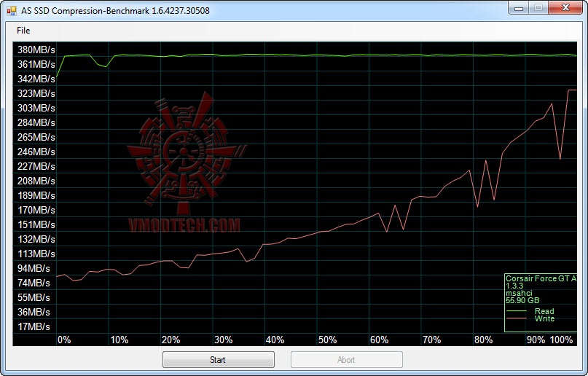Click the 189MB/s axis label
The width and height of the screenshot is (588, 376).
point(36,196)
